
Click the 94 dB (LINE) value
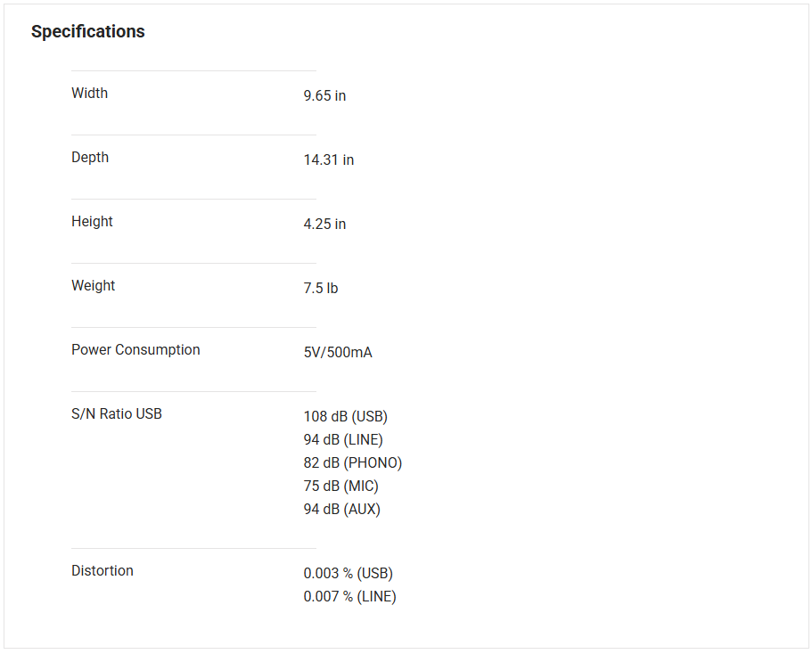[342, 440]
